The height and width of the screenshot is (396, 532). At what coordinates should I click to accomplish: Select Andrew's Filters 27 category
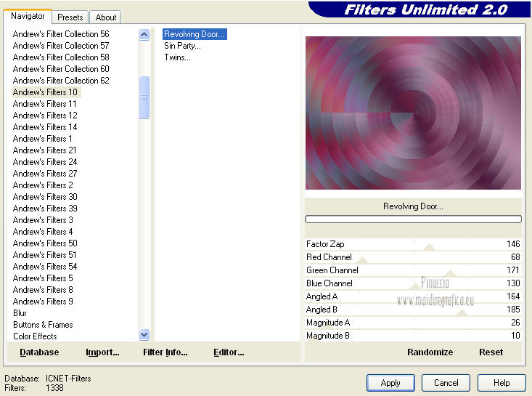45,174
